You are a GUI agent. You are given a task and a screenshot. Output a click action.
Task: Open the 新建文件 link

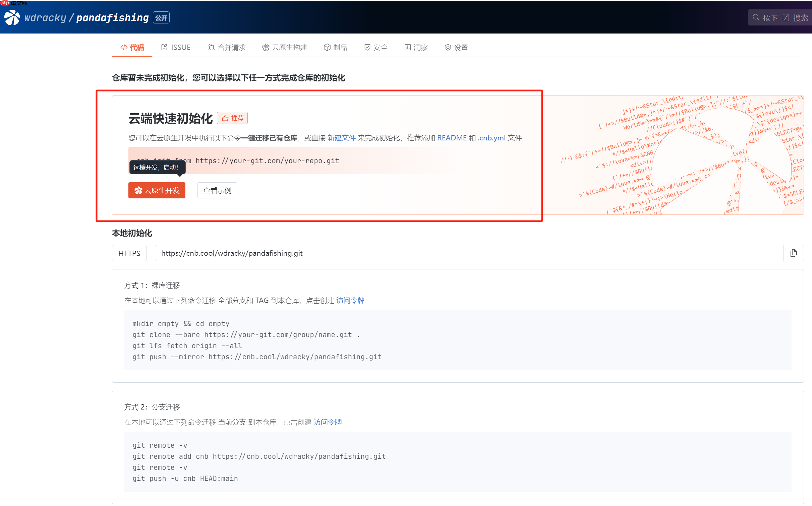[x=341, y=138]
